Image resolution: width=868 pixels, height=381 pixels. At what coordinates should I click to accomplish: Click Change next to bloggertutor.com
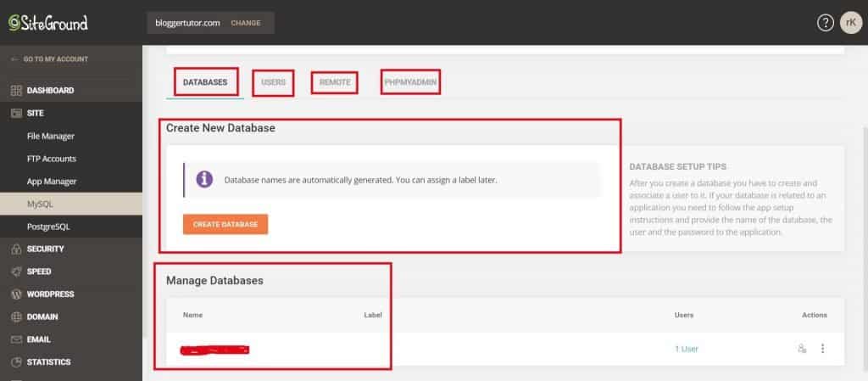pyautogui.click(x=245, y=23)
